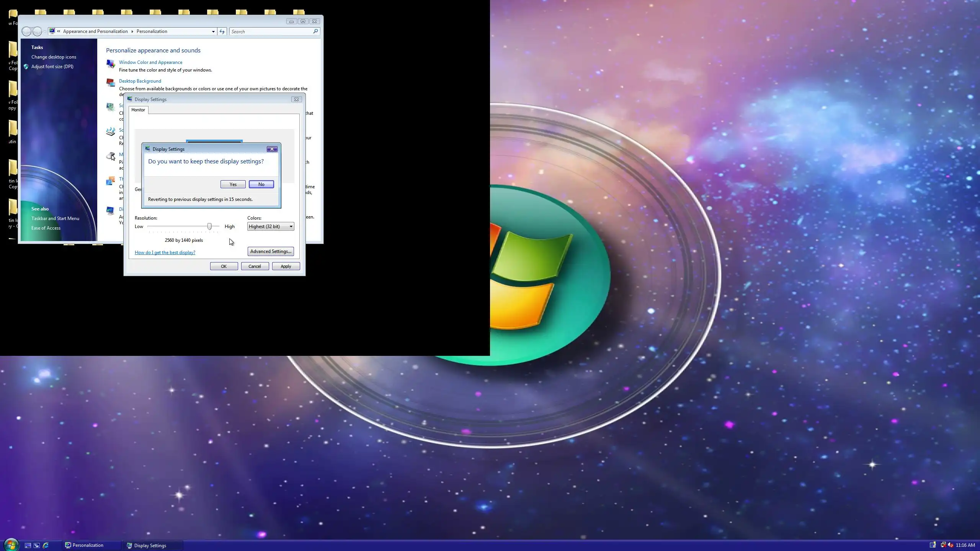Expand the breadcrumb chevron before Appearance and Personalization
The height and width of the screenshot is (551, 980).
(x=59, y=31)
